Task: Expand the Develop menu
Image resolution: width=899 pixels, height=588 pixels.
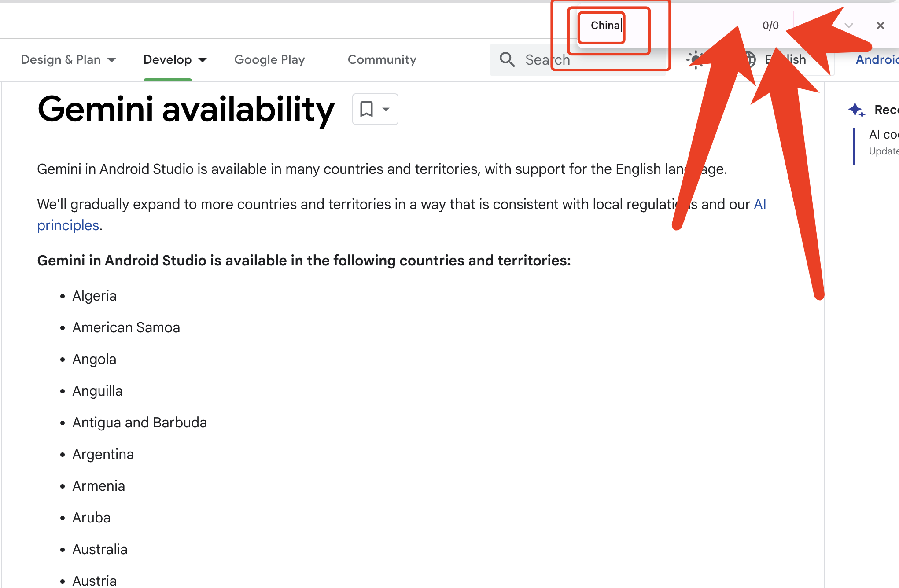Action: [x=175, y=60]
